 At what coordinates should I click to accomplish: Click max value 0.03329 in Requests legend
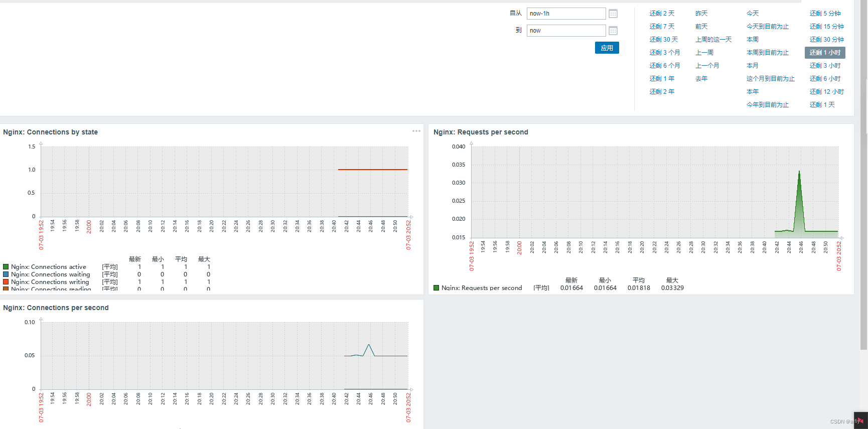click(x=672, y=288)
